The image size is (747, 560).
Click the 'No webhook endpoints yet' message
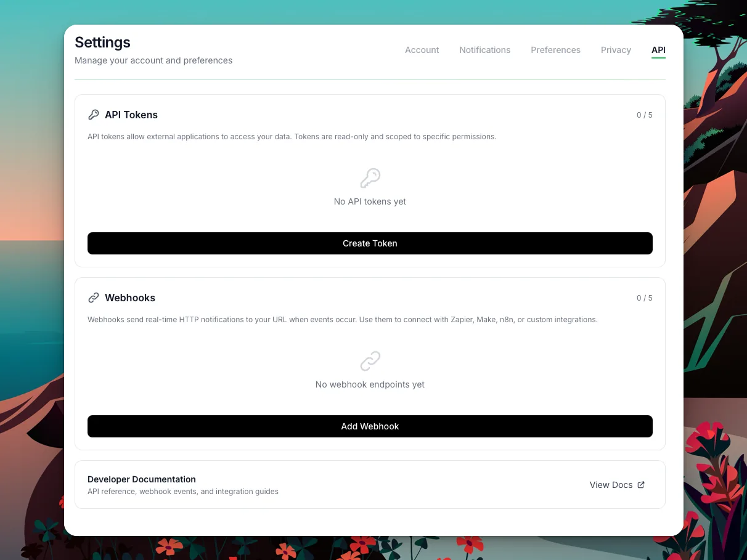point(370,384)
